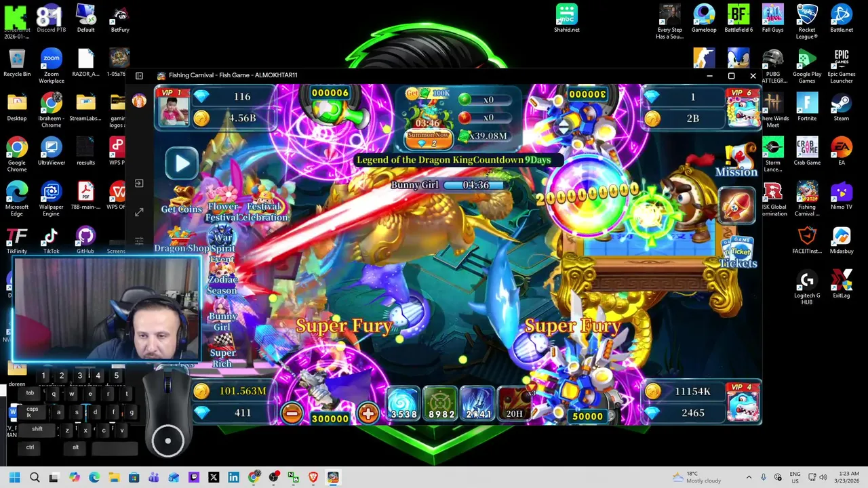The height and width of the screenshot is (488, 868).
Task: Open UltraViewer desktop shortcut
Action: click(51, 152)
